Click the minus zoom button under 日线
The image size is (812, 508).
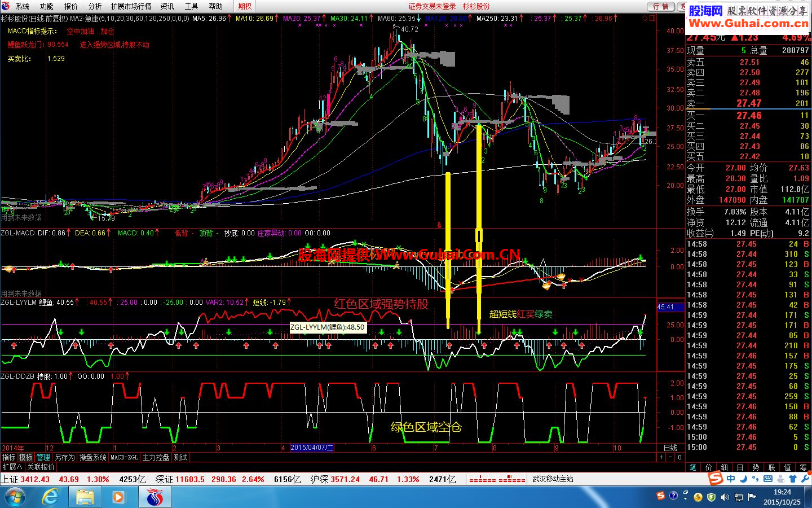point(670,457)
